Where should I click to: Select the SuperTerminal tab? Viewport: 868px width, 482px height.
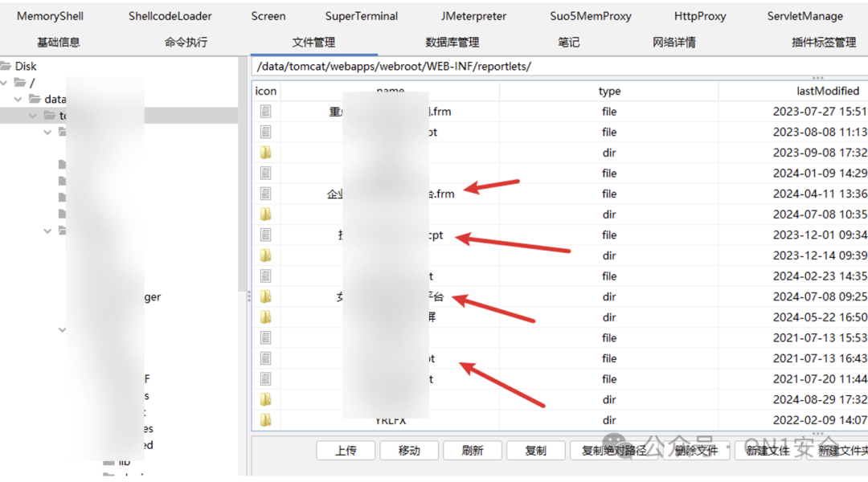361,16
